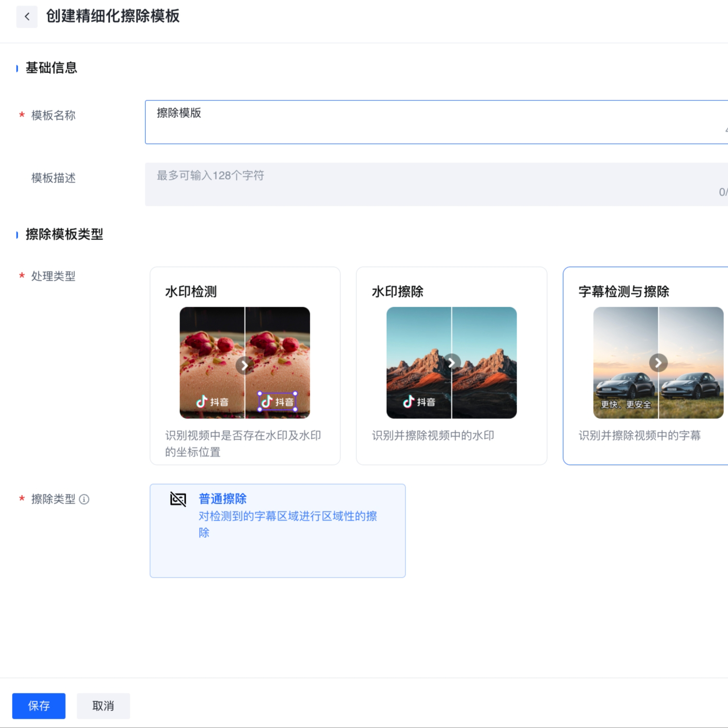Click the arrow icon on the car preview
Viewport: 728px width, 728px height.
tap(658, 363)
